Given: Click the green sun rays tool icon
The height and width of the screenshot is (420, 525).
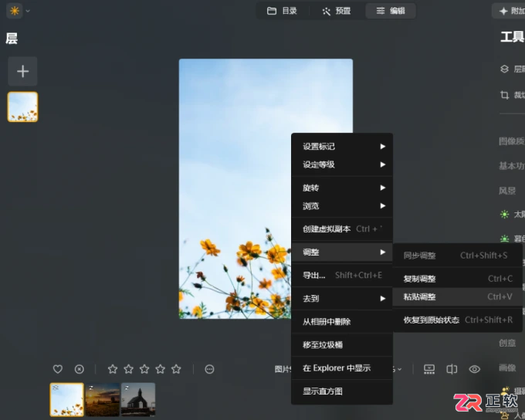Looking at the screenshot, I should (x=504, y=214).
